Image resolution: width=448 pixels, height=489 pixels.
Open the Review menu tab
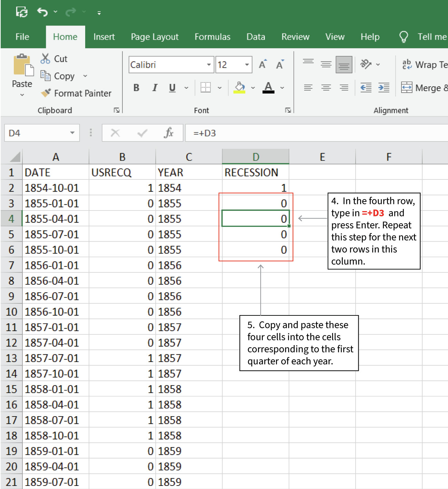click(x=295, y=37)
